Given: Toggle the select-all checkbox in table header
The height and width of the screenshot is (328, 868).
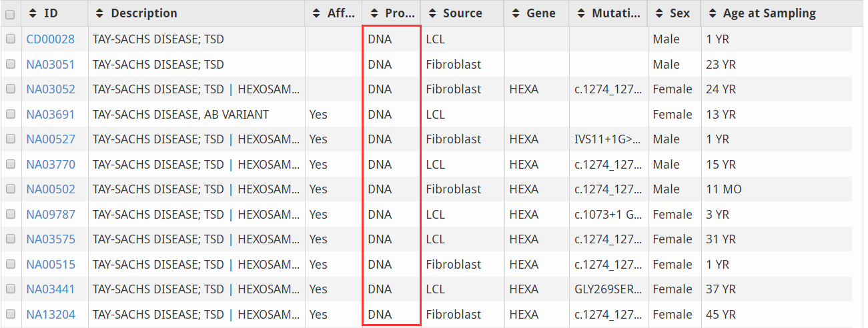Looking at the screenshot, I should click(x=10, y=14).
